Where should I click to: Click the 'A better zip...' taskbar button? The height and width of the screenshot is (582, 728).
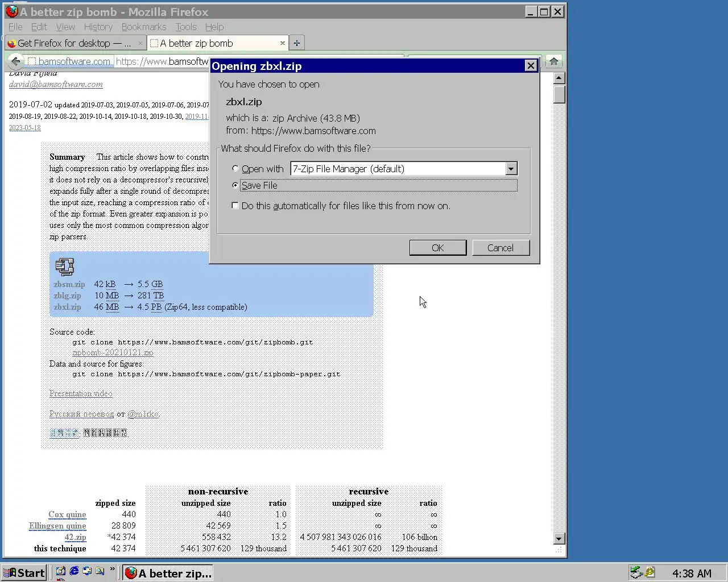click(168, 573)
